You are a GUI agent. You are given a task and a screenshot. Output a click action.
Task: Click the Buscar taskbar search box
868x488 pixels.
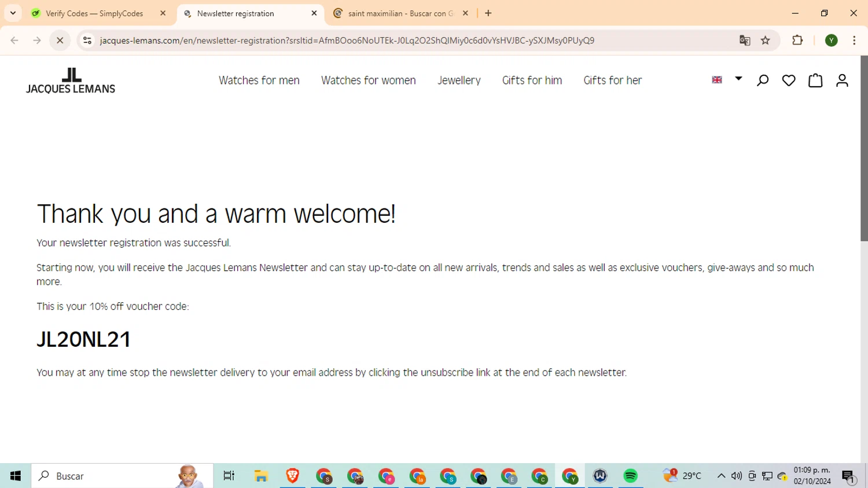[x=122, y=476]
